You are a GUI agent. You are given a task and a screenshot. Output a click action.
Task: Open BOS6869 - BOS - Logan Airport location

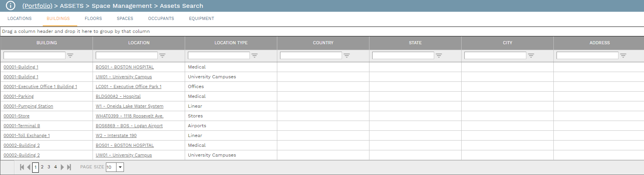tap(129, 126)
